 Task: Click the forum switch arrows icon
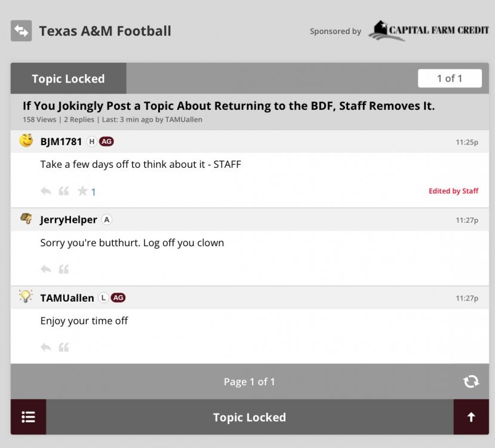(21, 31)
